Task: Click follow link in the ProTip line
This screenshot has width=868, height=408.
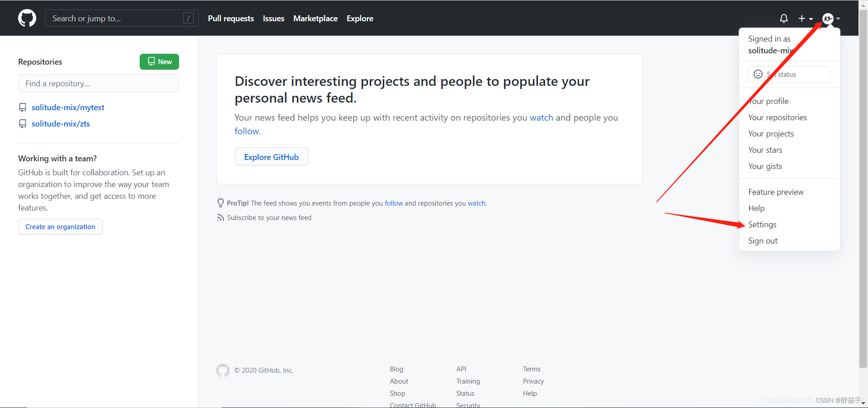Action: click(394, 203)
